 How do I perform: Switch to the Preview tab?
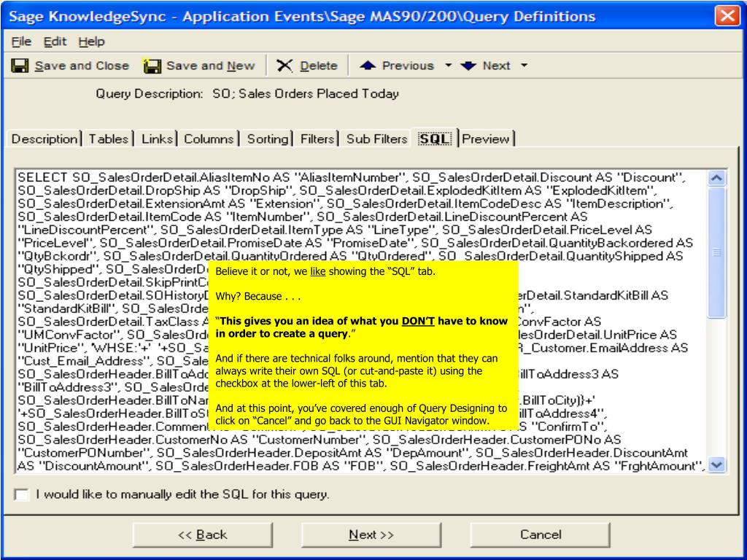(x=486, y=139)
